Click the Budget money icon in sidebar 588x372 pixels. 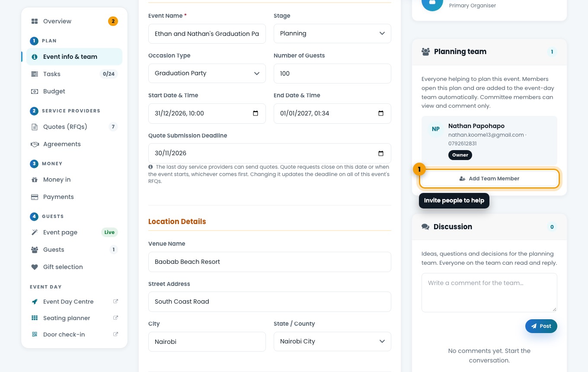tap(35, 91)
